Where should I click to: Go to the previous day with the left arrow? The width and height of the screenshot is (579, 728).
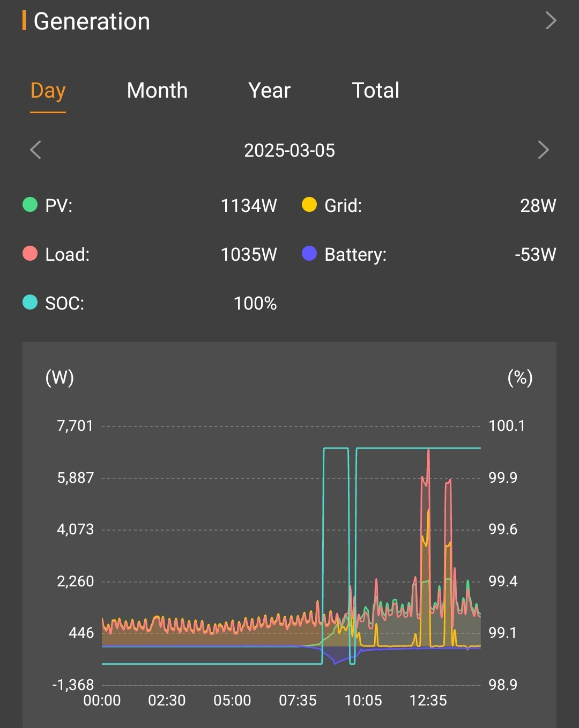(35, 150)
